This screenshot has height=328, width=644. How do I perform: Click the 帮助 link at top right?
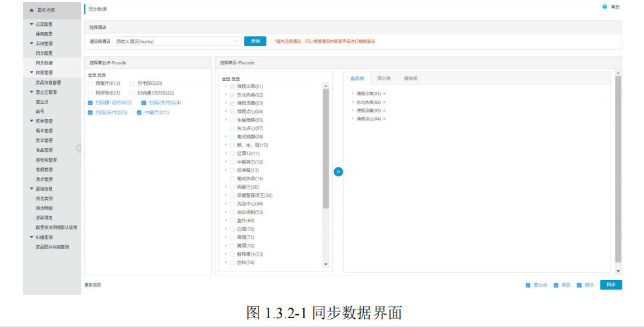pyautogui.click(x=615, y=7)
